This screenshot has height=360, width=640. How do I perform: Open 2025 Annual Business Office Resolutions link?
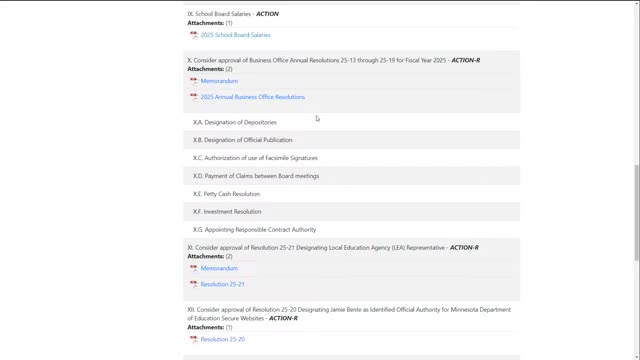pyautogui.click(x=253, y=97)
